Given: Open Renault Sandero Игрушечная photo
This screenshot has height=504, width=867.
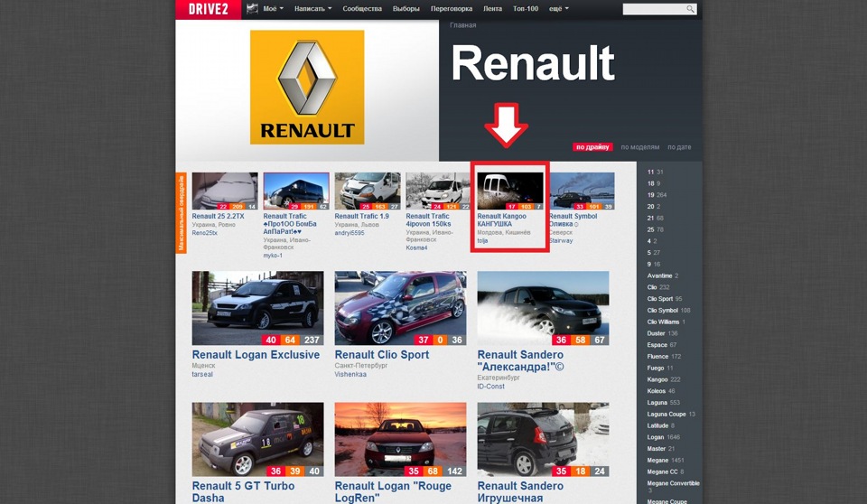Looking at the screenshot, I should tap(543, 439).
